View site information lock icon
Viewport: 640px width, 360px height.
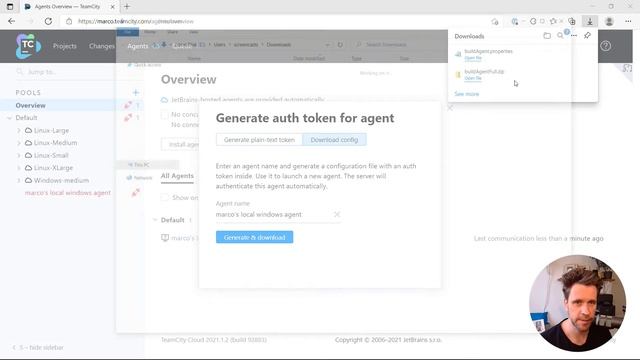[x=69, y=21]
